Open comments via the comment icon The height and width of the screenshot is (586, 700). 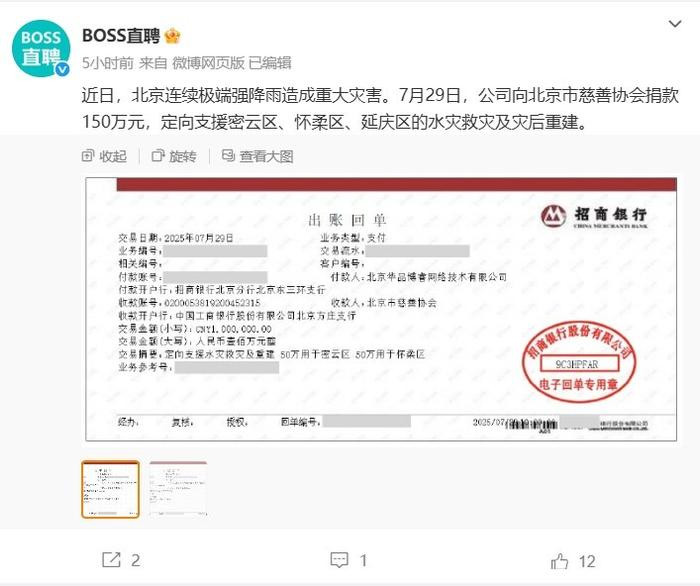point(339,560)
